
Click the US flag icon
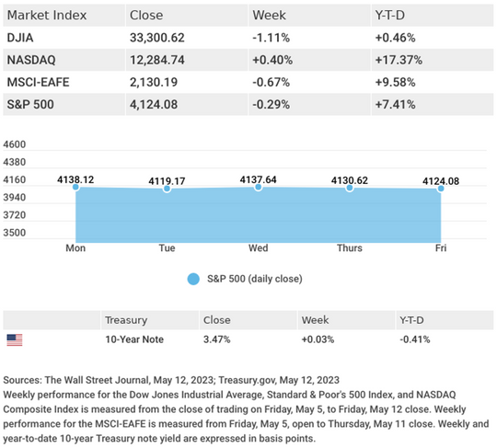15,340
